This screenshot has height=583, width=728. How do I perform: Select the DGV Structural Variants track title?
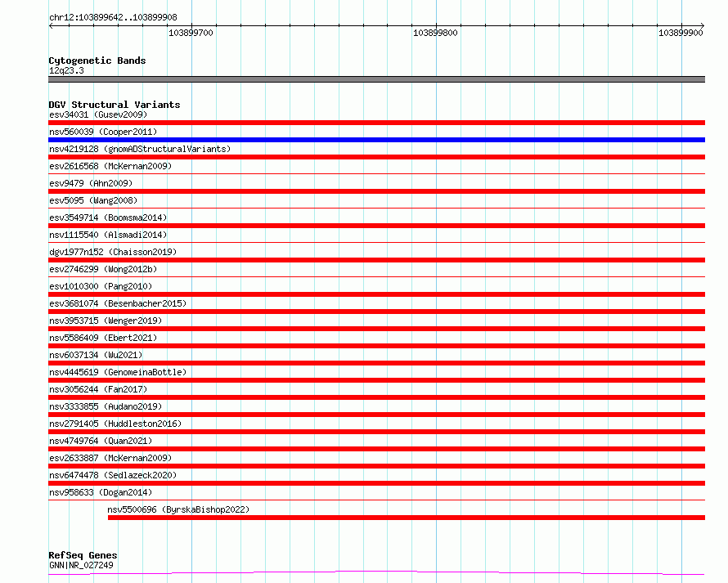pos(115,105)
